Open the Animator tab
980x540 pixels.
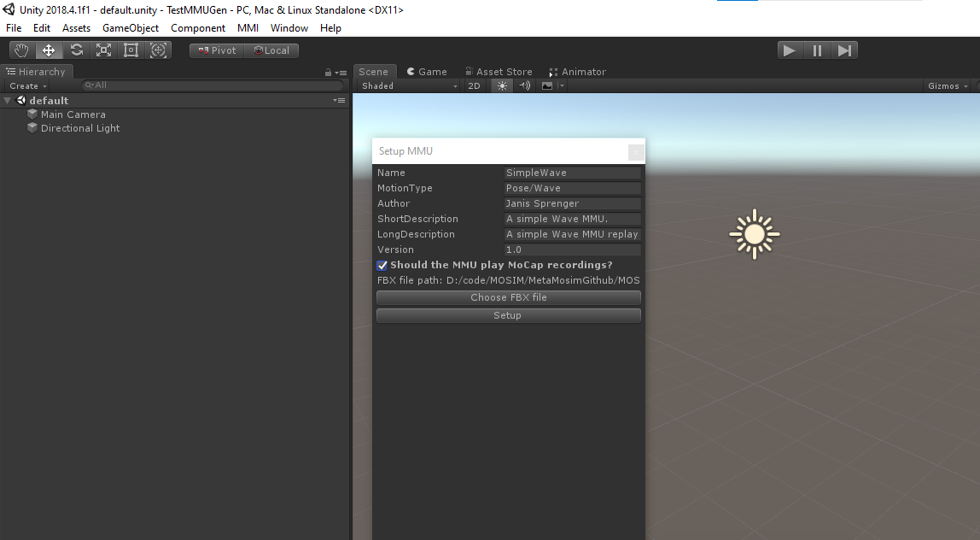(x=577, y=72)
